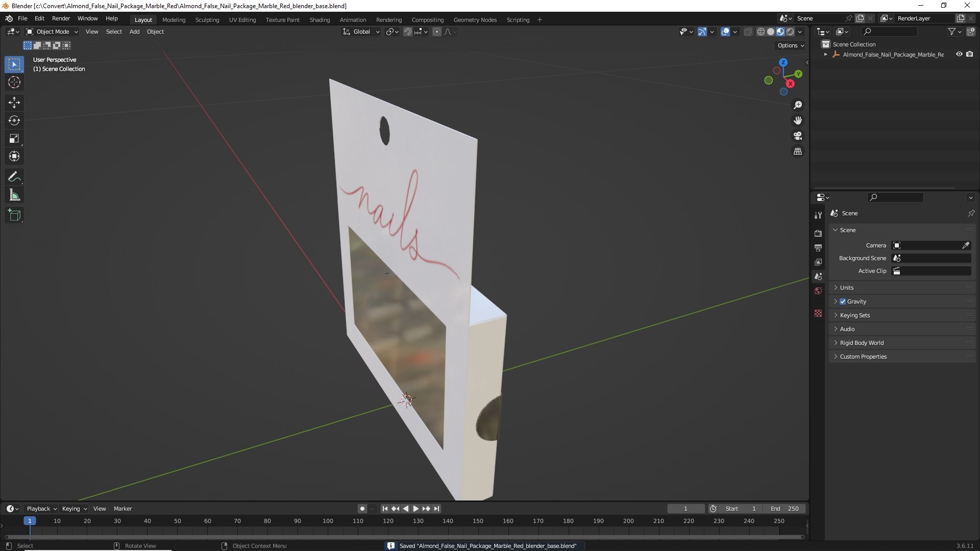Switch to wireframe viewport shading
Viewport: 980px width, 551px height.
(761, 32)
